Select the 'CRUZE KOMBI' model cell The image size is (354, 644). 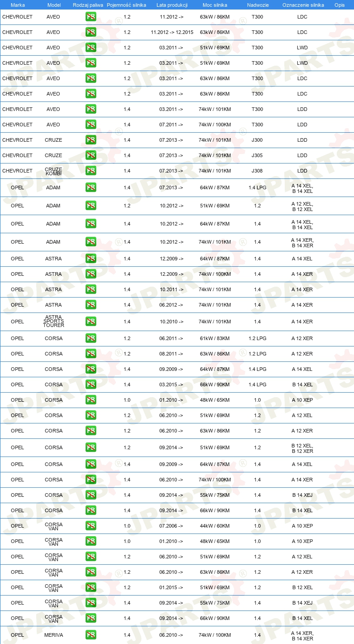[53, 171]
